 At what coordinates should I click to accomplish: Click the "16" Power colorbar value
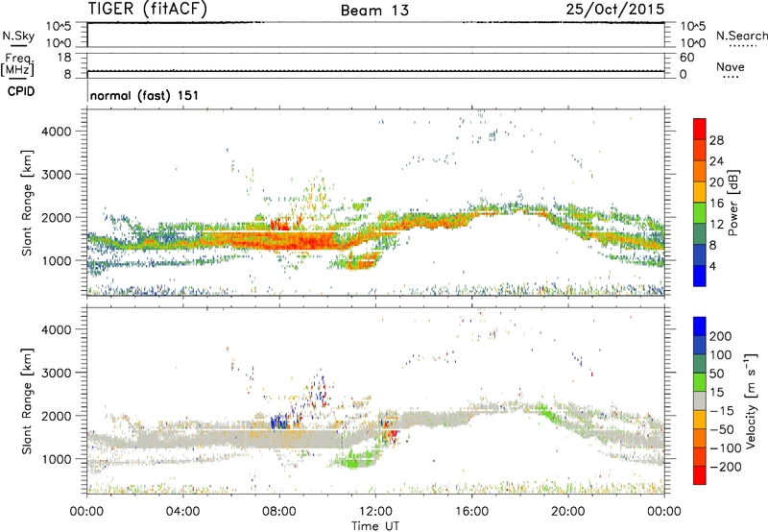coord(716,204)
